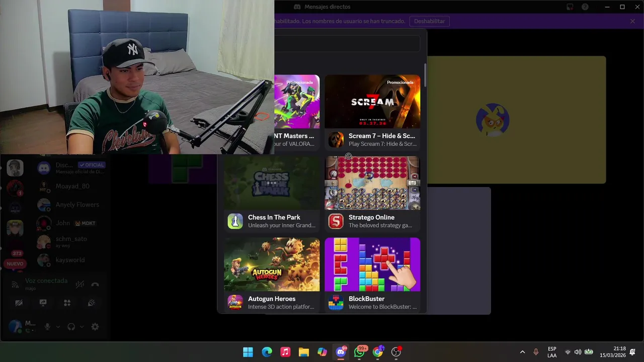The height and width of the screenshot is (362, 644).
Task: Open direct message with Moayad_80
Action: point(72,187)
